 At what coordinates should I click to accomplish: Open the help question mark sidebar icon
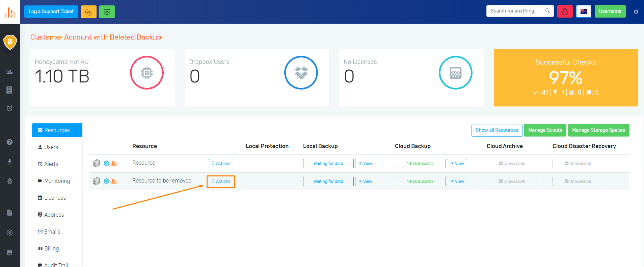coord(10,142)
